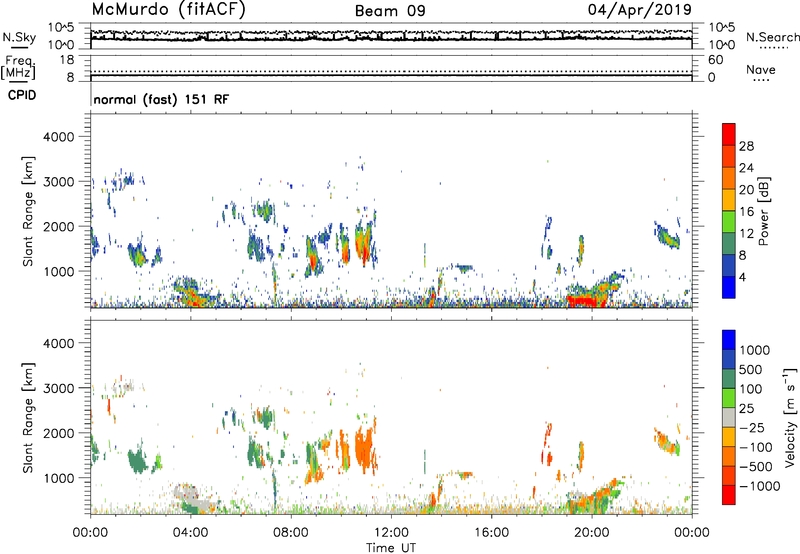
Task: Click the Beam 09 label
Action: (390, 11)
